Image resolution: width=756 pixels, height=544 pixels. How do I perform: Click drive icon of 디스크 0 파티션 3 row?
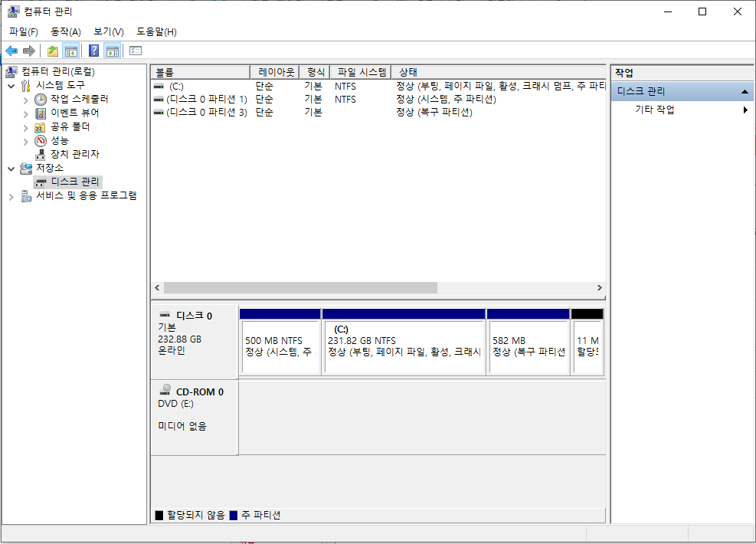159,113
